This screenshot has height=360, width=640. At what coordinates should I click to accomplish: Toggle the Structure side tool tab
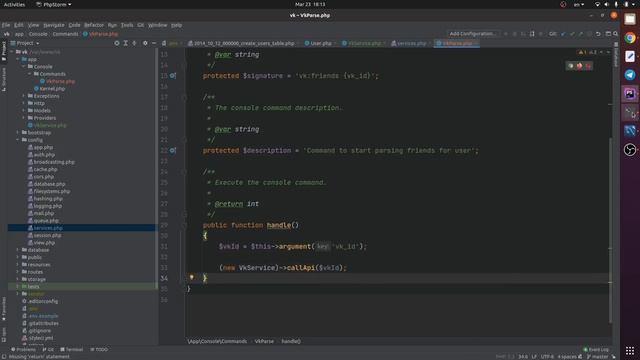[x=4, y=79]
